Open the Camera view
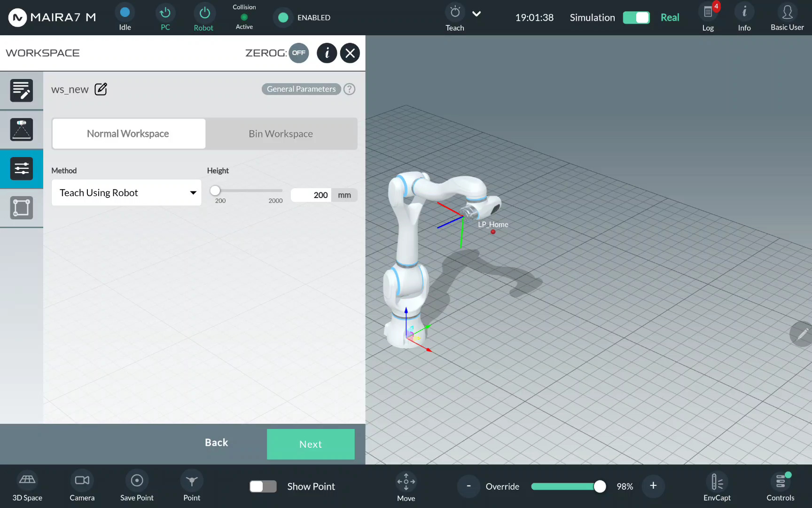The image size is (812, 508). click(x=82, y=486)
